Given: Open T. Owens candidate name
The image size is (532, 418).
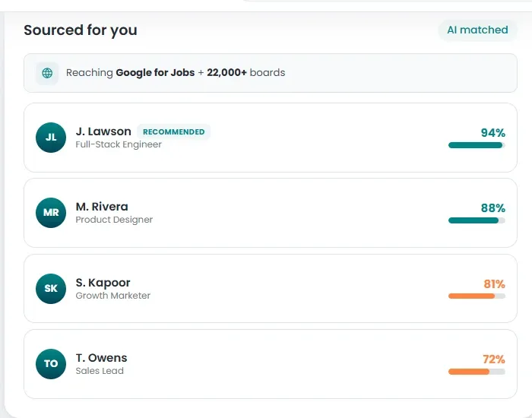Looking at the screenshot, I should point(101,358).
